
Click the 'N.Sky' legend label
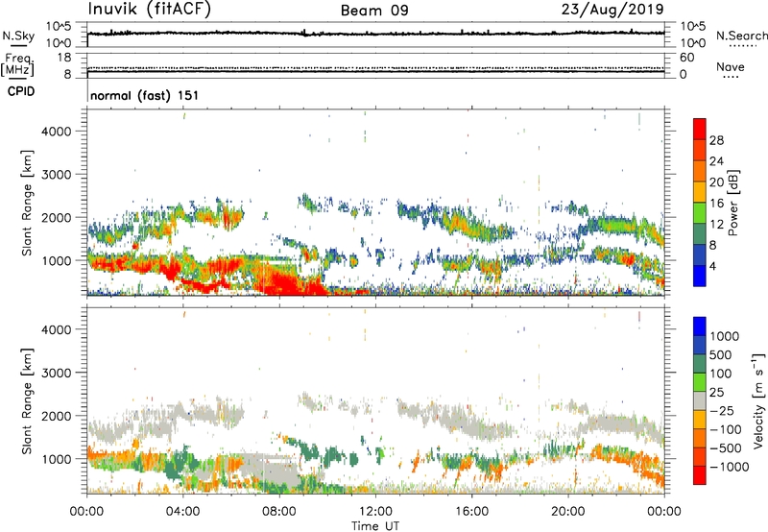click(x=18, y=36)
